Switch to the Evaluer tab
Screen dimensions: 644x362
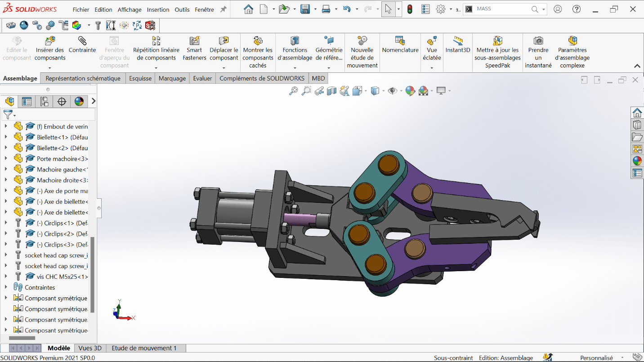pos(202,78)
